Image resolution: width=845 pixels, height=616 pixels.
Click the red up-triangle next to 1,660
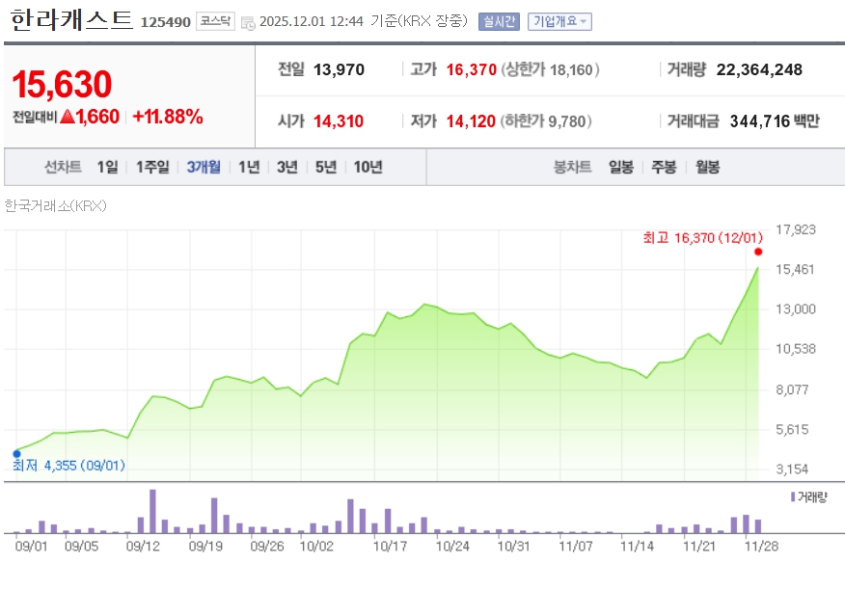tap(68, 118)
